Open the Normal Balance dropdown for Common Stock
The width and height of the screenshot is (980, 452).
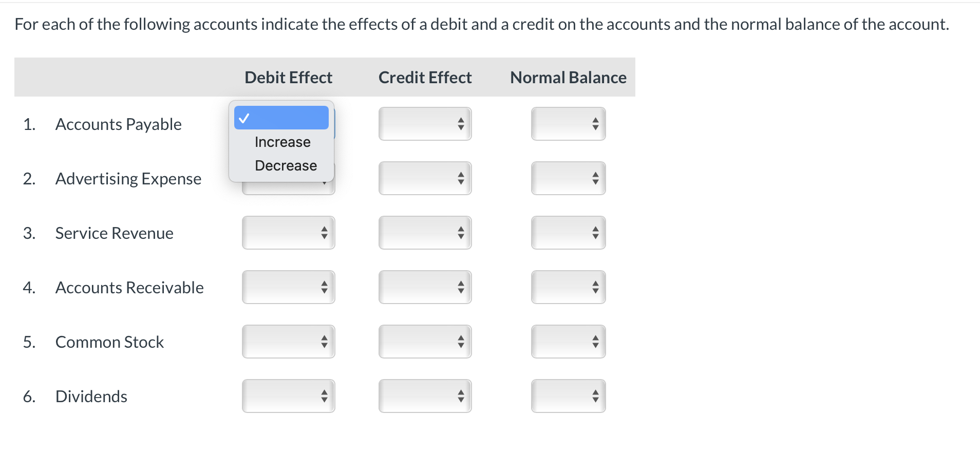[x=568, y=342]
